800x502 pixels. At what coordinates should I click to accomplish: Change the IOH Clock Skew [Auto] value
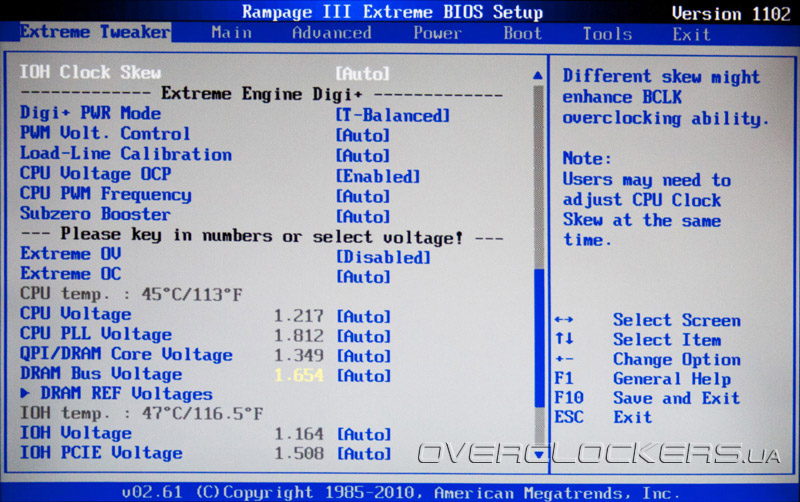(x=362, y=74)
